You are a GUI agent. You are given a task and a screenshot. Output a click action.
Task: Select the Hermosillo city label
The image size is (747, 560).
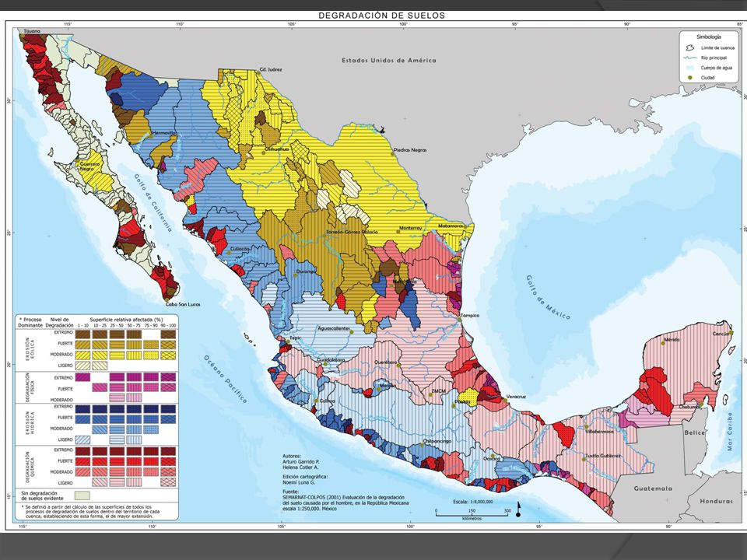[x=164, y=133]
